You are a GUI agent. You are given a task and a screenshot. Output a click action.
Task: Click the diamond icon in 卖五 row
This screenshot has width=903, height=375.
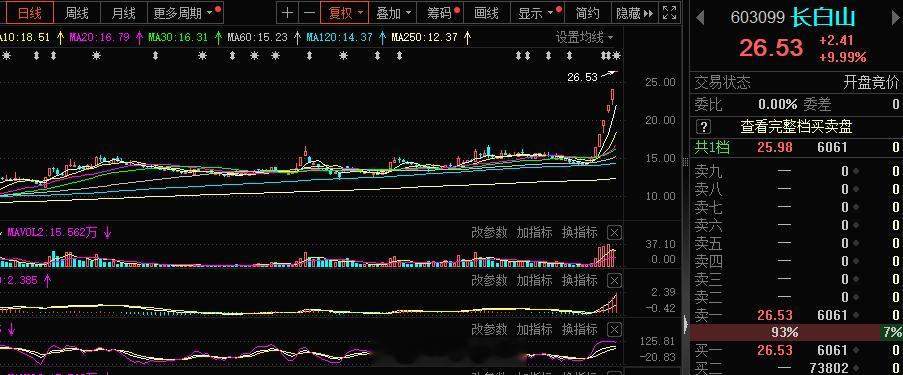[x=856, y=243]
